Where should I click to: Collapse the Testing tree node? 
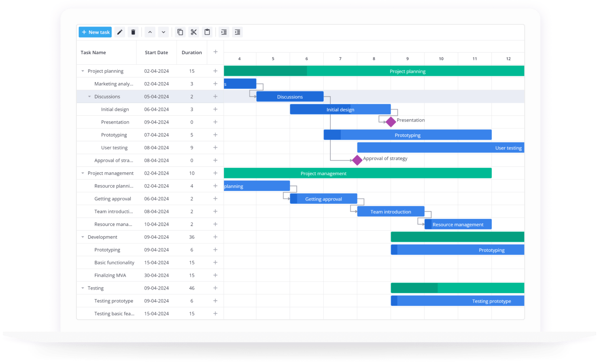(x=83, y=288)
